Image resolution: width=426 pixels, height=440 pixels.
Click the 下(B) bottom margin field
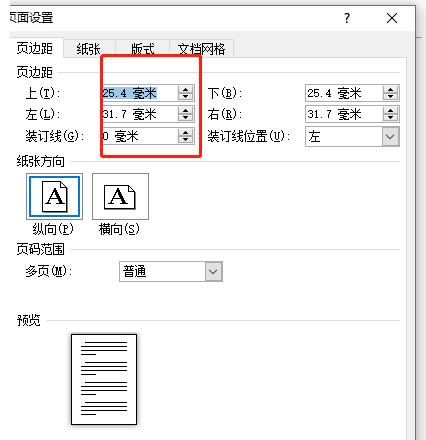[x=344, y=93]
